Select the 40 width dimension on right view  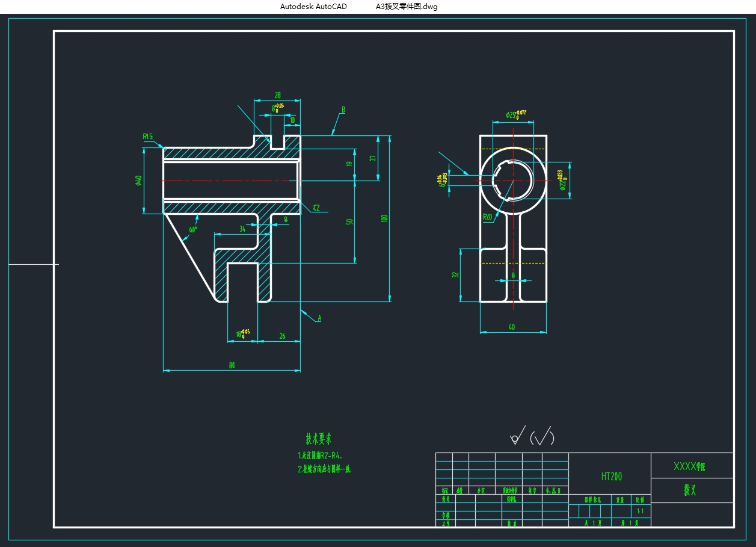[512, 327]
